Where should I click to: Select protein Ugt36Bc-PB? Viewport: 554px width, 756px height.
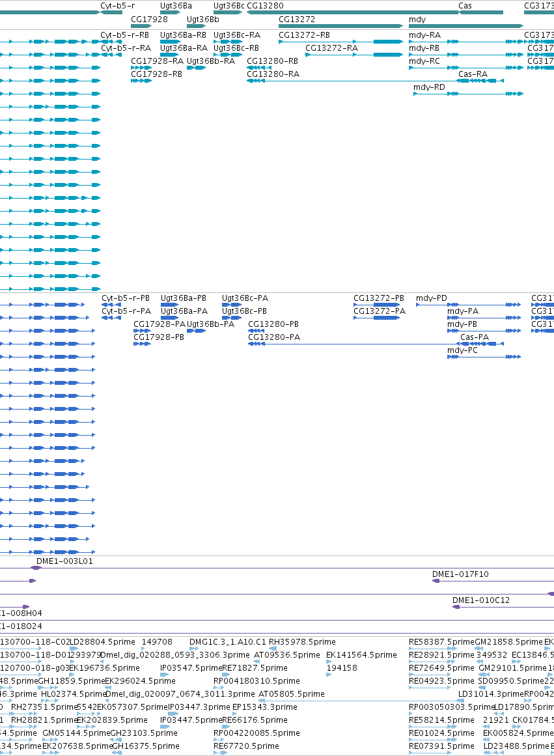coord(245,311)
